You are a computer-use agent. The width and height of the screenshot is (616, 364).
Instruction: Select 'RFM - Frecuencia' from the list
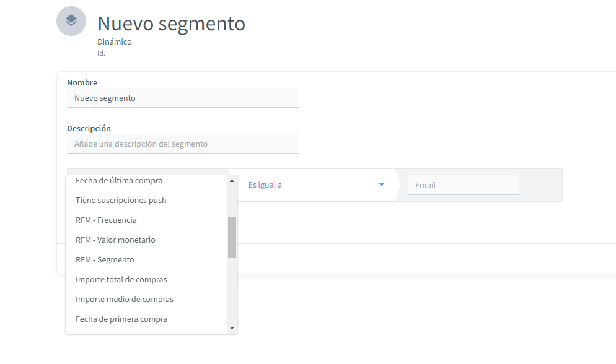click(x=106, y=220)
